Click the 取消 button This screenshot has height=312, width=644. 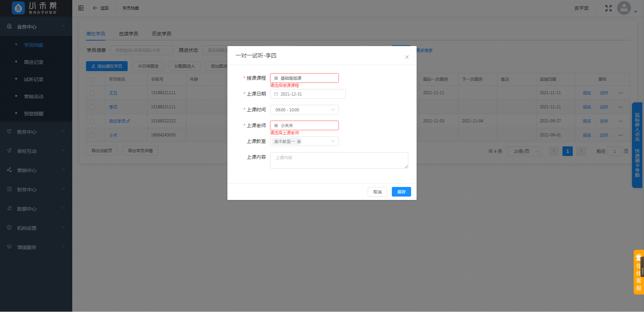click(377, 192)
